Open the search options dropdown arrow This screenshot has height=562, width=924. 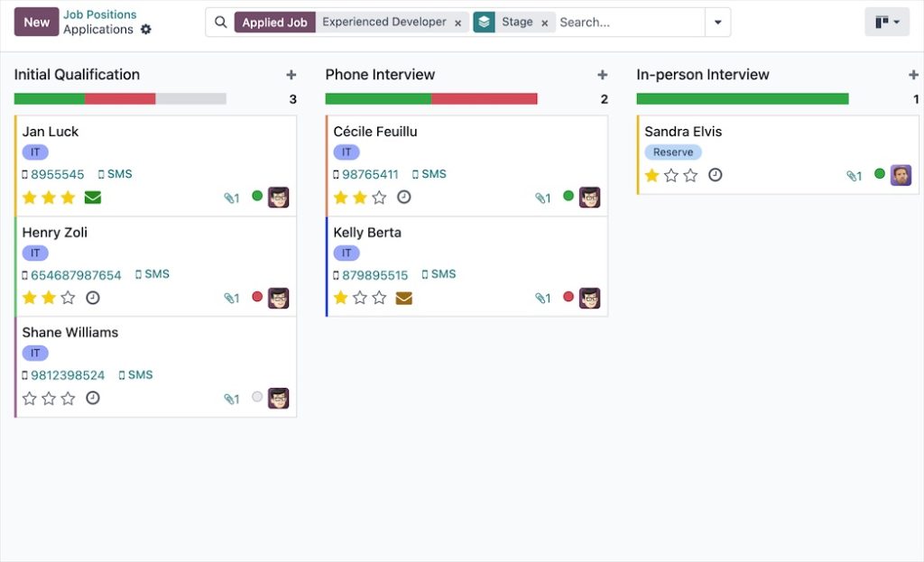[x=718, y=22]
